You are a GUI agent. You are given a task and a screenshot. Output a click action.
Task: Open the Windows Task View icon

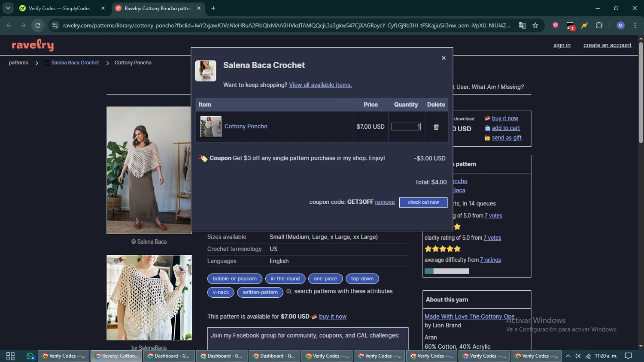(x=10, y=356)
